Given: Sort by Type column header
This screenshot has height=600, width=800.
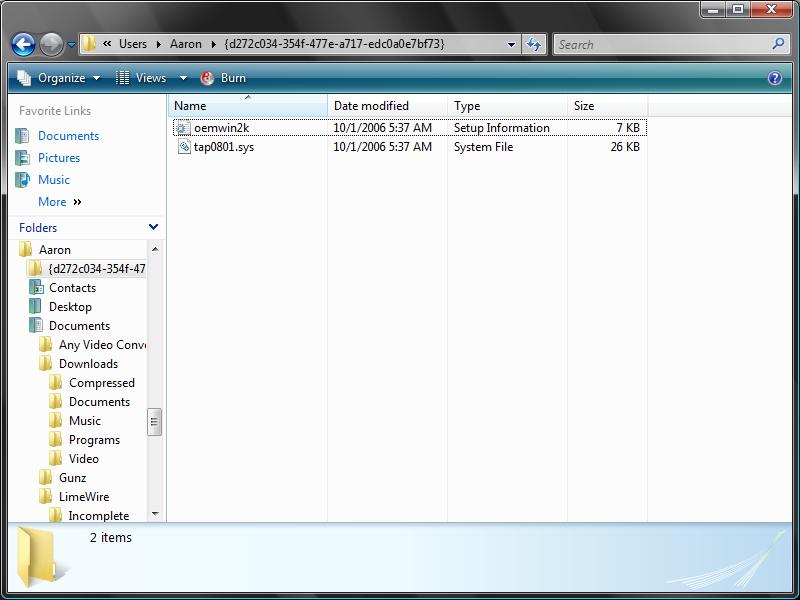Looking at the screenshot, I should click(507, 106).
